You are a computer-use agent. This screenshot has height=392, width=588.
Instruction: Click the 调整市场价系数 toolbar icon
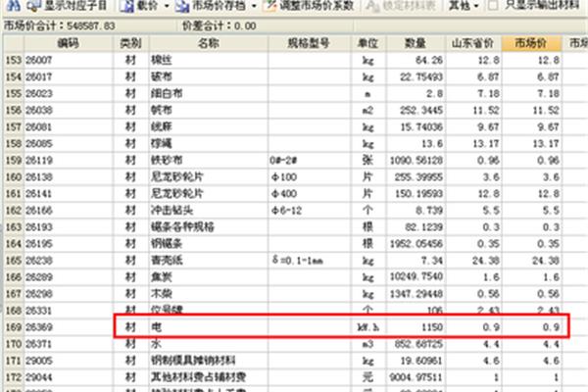coord(268,6)
